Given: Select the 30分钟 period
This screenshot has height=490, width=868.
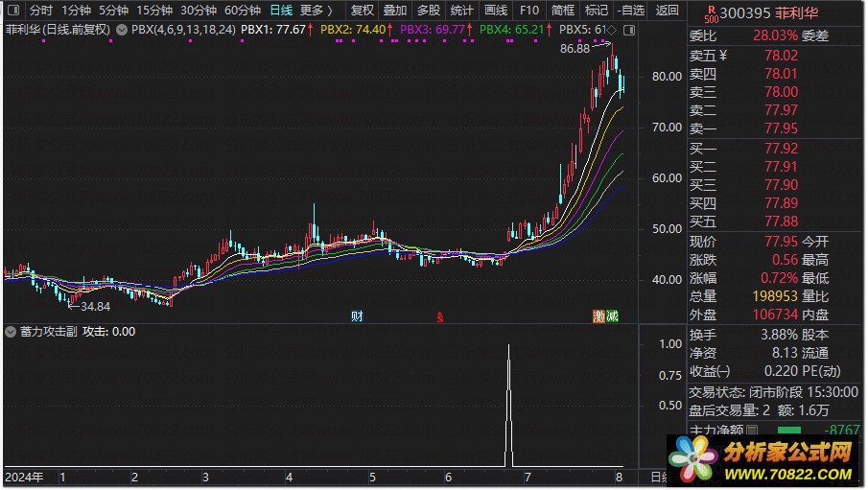Looking at the screenshot, I should pos(199,10).
